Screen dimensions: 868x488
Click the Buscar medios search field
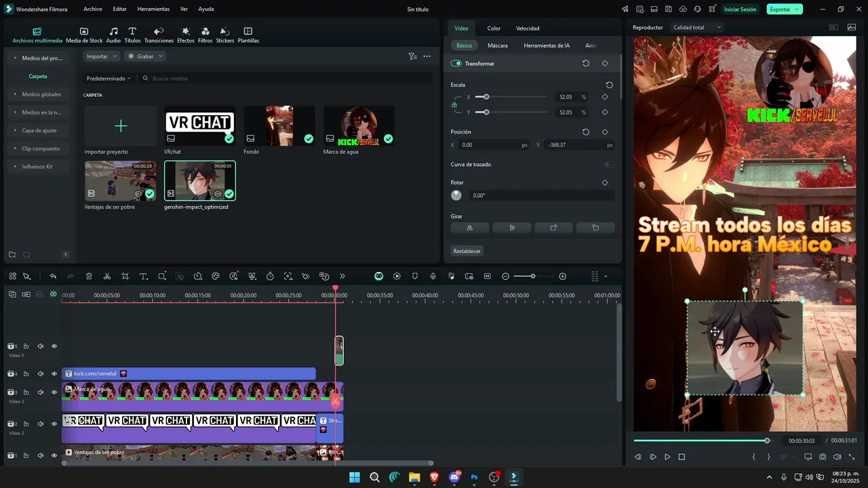tap(285, 79)
